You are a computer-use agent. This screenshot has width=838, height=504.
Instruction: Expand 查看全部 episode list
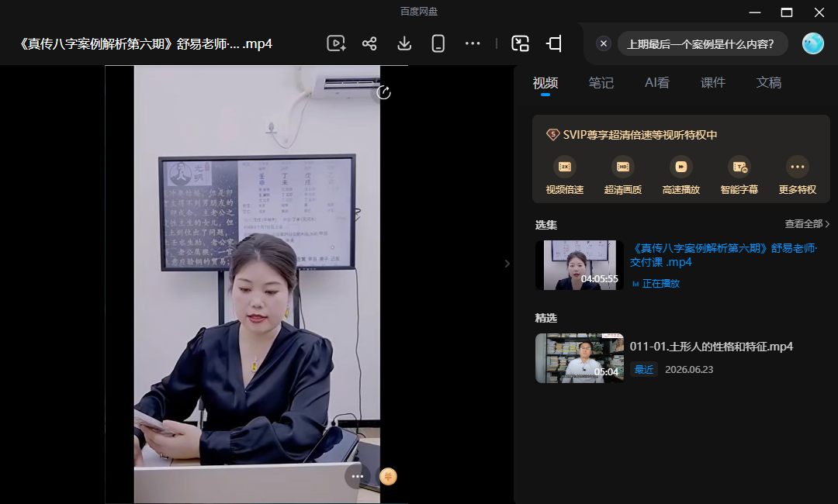tap(807, 224)
